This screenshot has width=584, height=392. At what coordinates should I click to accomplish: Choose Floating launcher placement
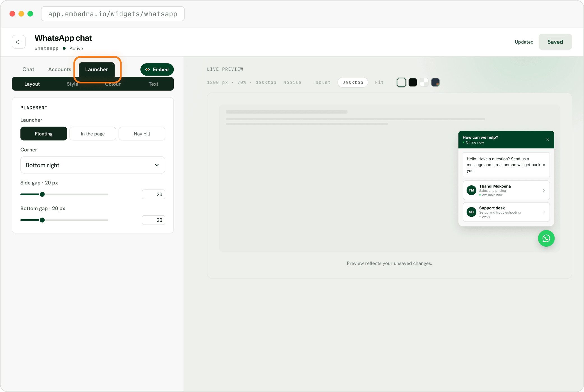click(x=44, y=134)
